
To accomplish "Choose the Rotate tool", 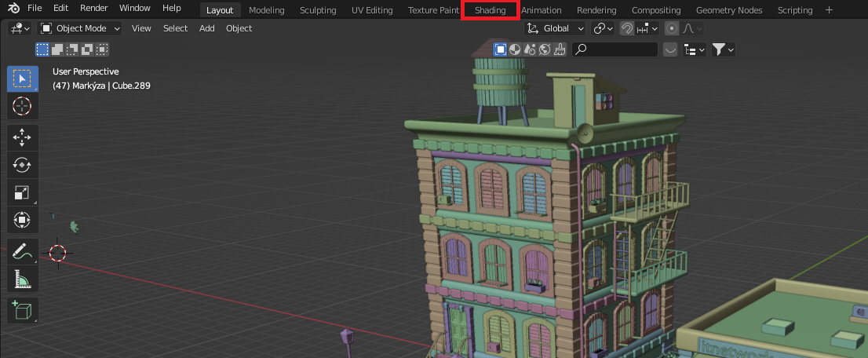I will [x=22, y=165].
